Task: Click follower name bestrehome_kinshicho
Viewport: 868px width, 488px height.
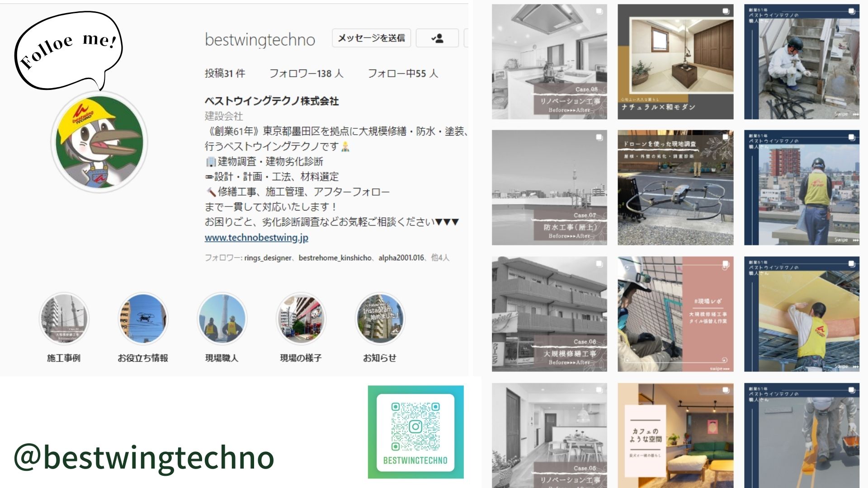Action: tap(335, 258)
